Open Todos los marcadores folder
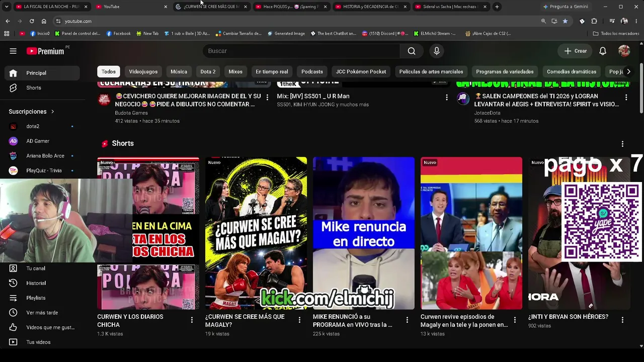This screenshot has width=644, height=362. pyautogui.click(x=616, y=34)
